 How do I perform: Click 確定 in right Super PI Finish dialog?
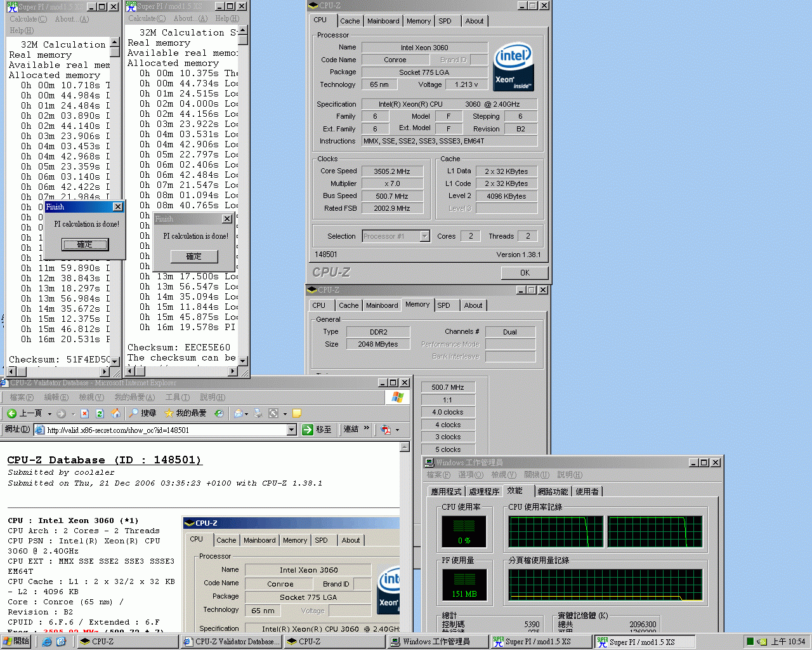(194, 256)
